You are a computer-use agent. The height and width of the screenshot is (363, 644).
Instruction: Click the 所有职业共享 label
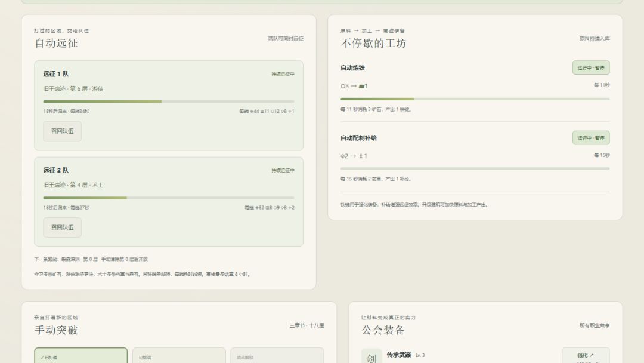(x=595, y=325)
